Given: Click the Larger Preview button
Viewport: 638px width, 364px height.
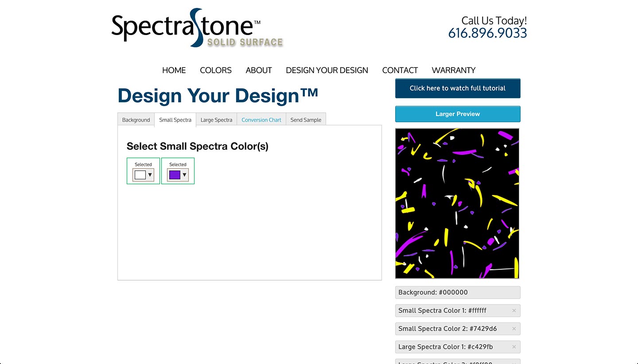Looking at the screenshot, I should coord(458,114).
